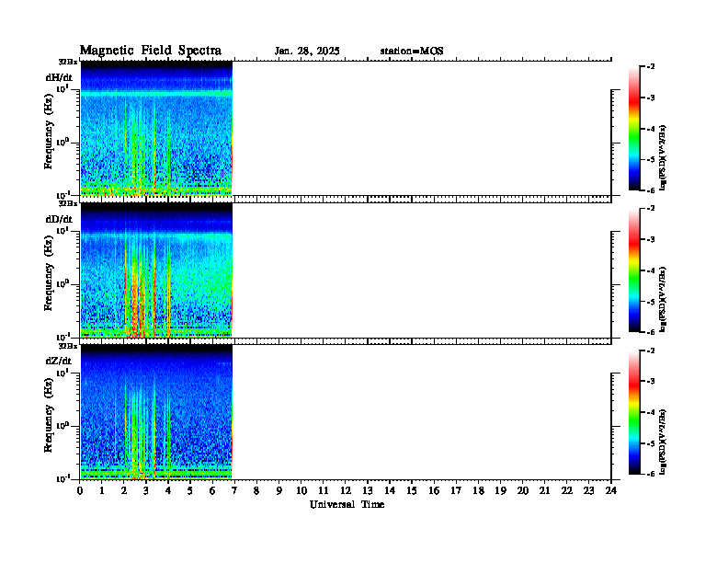The width and height of the screenshot is (728, 563).
Task: Click the "station=MOS" label
Action: pyautogui.click(x=412, y=52)
